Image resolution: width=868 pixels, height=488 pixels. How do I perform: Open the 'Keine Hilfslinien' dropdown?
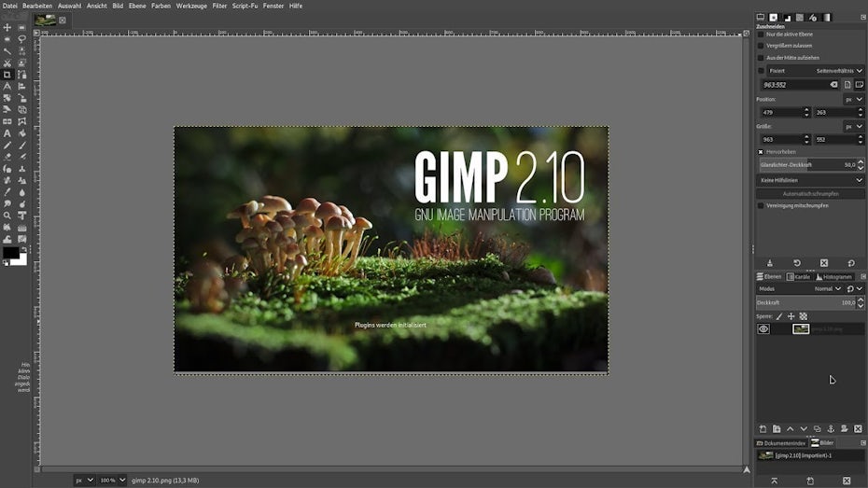[x=811, y=180]
